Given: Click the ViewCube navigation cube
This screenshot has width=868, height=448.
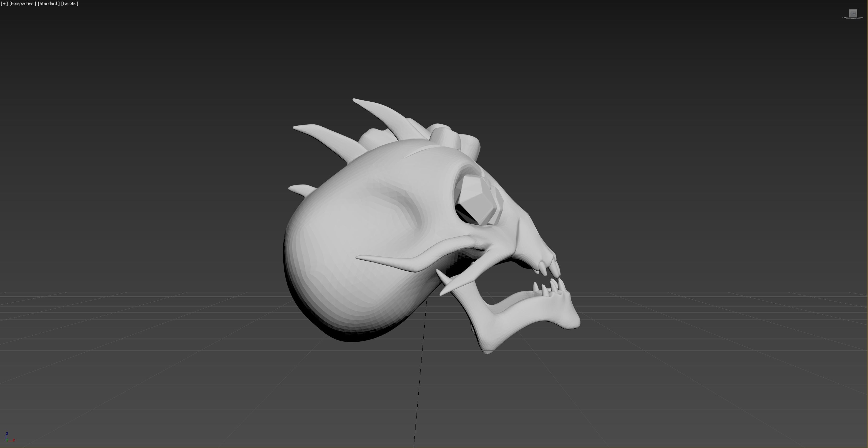Looking at the screenshot, I should (853, 14).
